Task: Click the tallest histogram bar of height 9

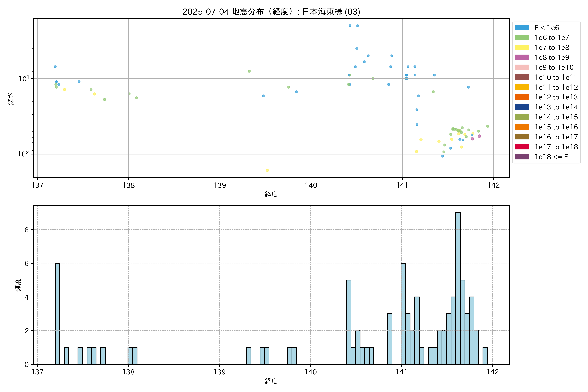Action: point(458,287)
